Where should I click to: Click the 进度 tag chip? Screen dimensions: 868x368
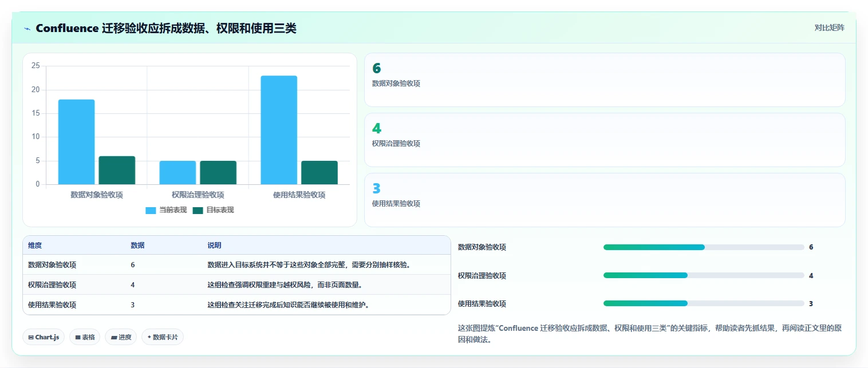[x=121, y=337]
